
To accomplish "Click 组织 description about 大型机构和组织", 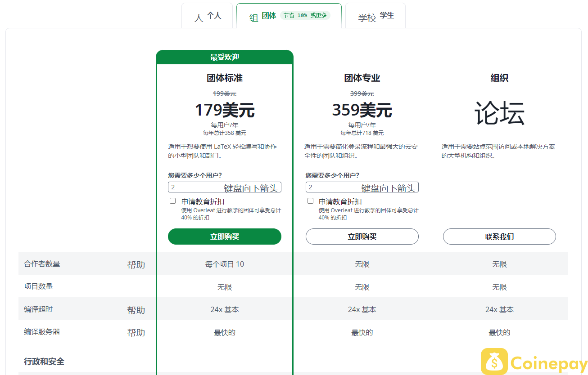I will 498,151.
